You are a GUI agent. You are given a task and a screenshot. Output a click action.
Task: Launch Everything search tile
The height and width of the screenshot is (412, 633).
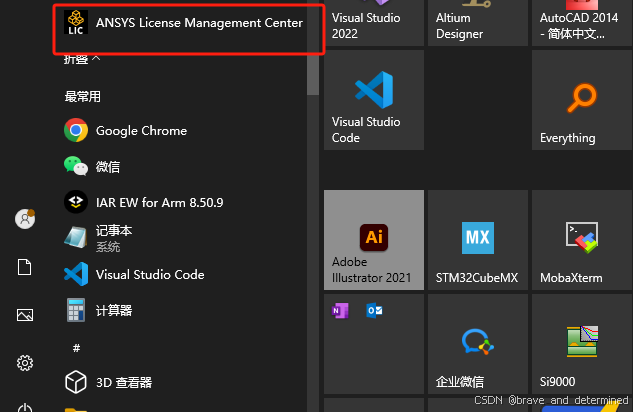click(x=582, y=100)
